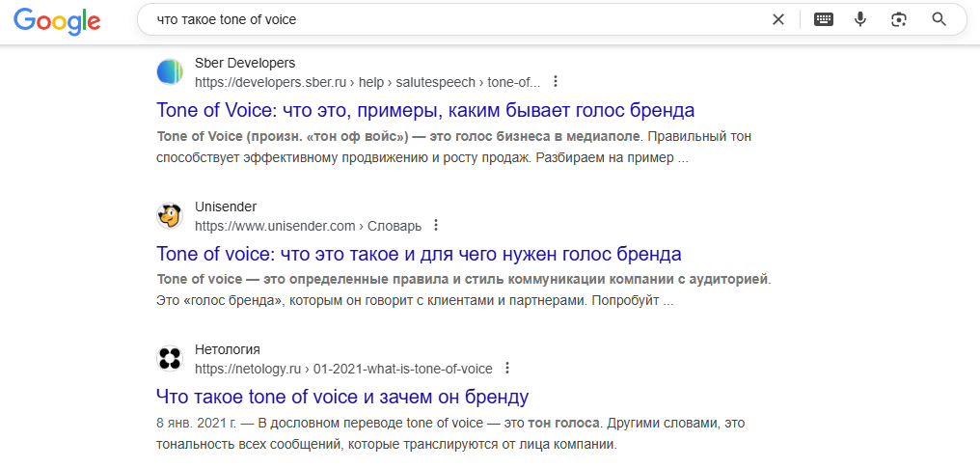
Task: Click the netology.ru URL breadcrumb
Action: tap(343, 369)
